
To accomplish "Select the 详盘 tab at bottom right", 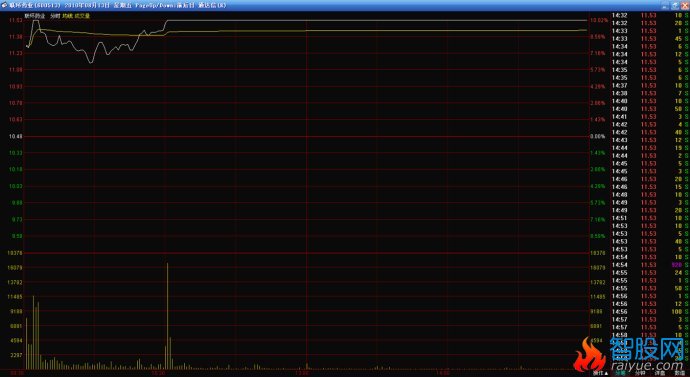I will pos(659,373).
